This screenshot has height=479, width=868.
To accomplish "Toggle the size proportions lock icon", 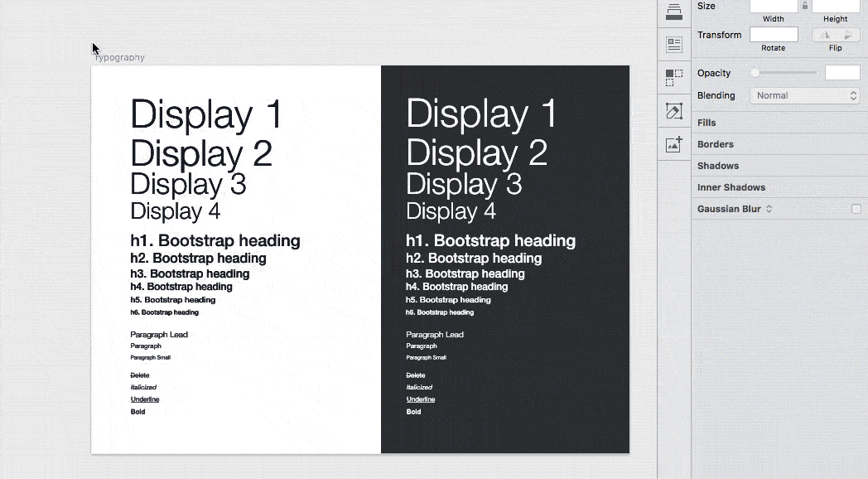I will tap(805, 6).
